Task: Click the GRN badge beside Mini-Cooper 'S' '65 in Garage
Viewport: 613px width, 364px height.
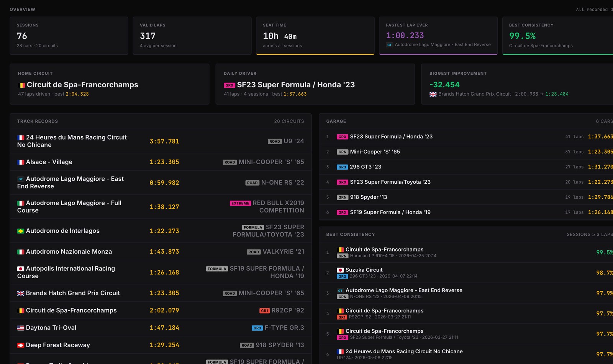Action: [x=342, y=152]
